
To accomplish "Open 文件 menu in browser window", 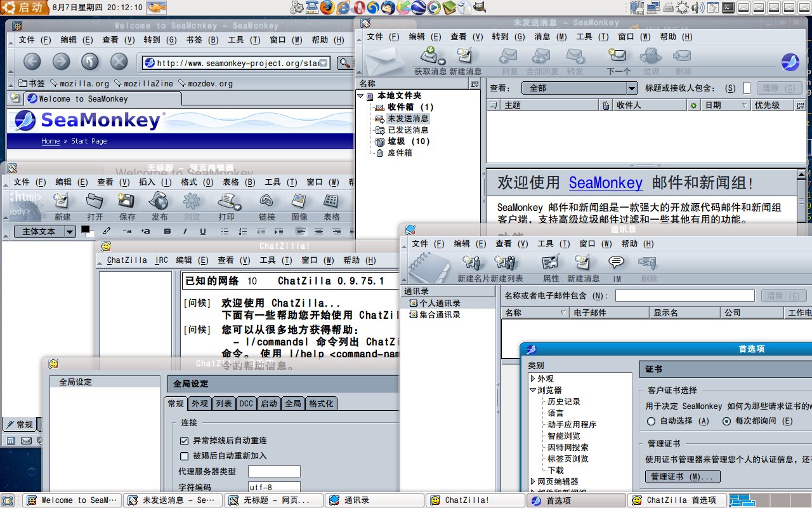I will point(34,40).
